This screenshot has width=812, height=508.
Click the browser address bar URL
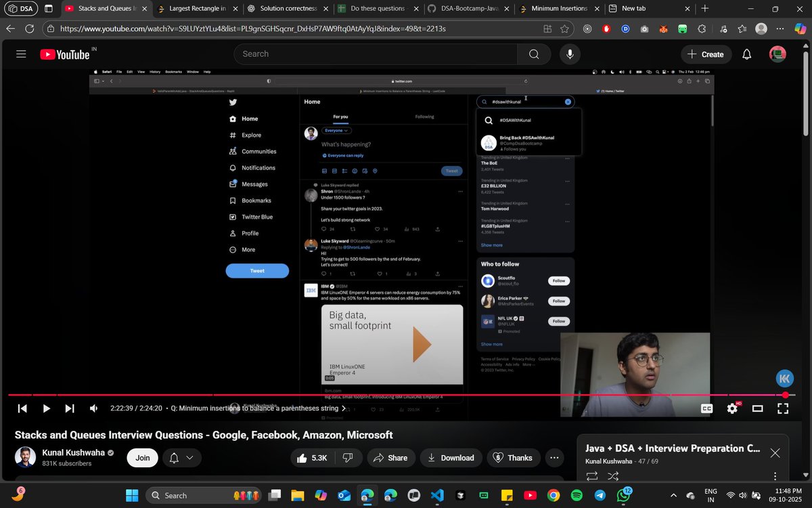(x=253, y=29)
